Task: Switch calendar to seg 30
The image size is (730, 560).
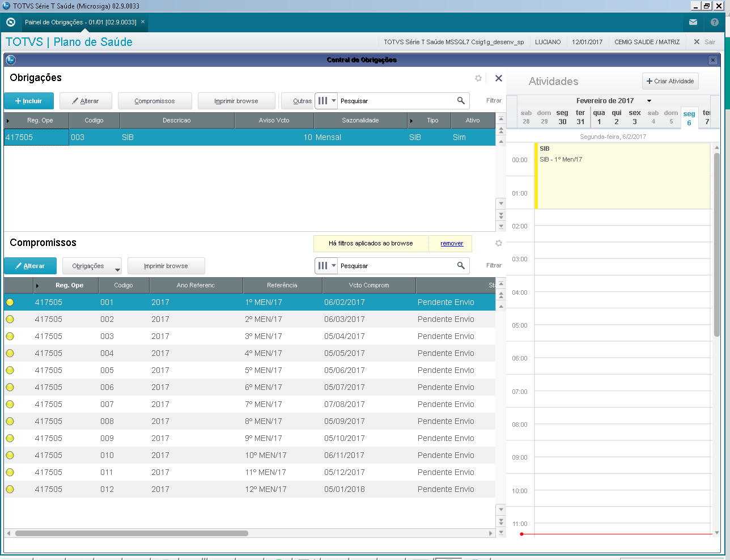Action: tap(562, 117)
